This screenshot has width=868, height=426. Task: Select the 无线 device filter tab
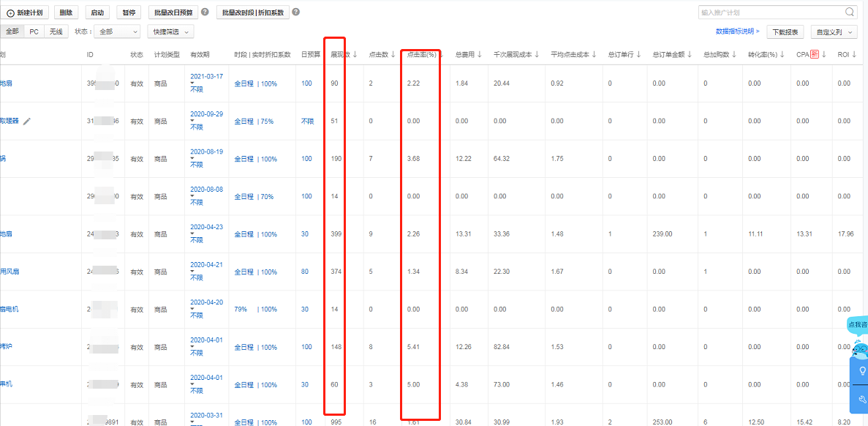click(x=56, y=31)
